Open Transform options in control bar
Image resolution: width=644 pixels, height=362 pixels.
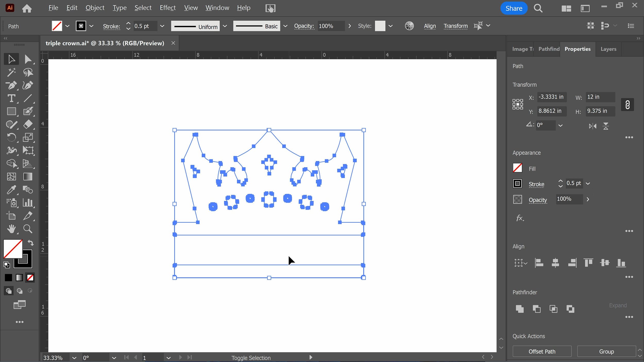click(x=455, y=26)
